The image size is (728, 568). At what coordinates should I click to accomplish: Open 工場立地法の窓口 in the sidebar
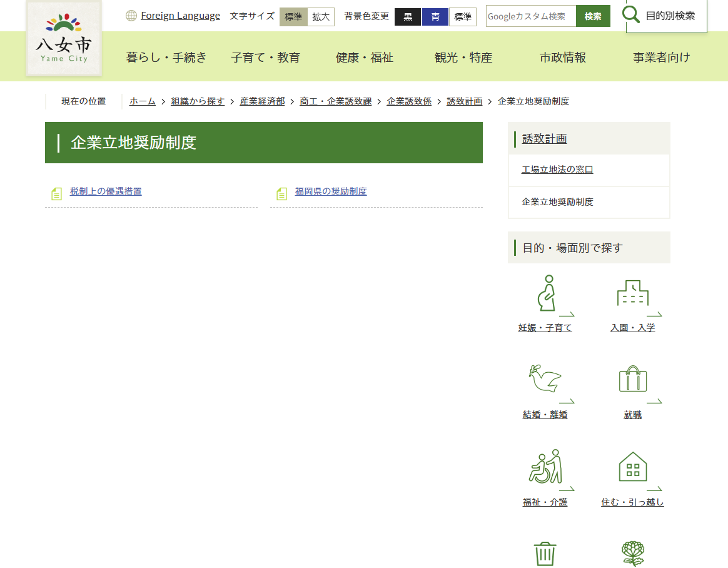point(557,170)
